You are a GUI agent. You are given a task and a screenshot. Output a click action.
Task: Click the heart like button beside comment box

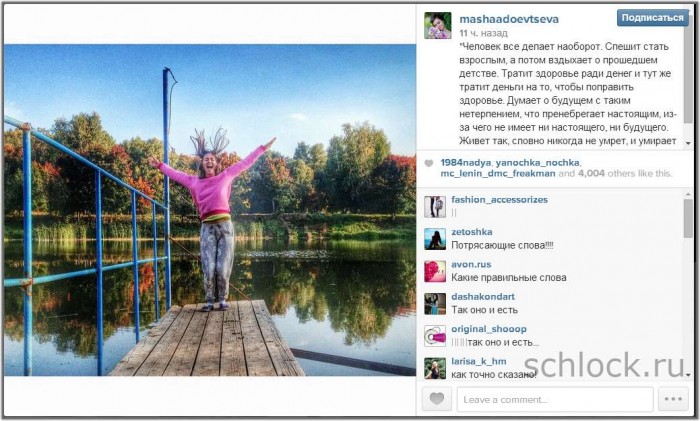click(x=437, y=399)
